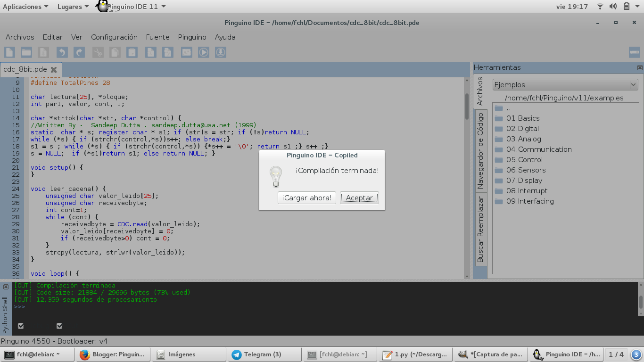
Task: Close the output console with the X toggle
Action: [x=6, y=286]
